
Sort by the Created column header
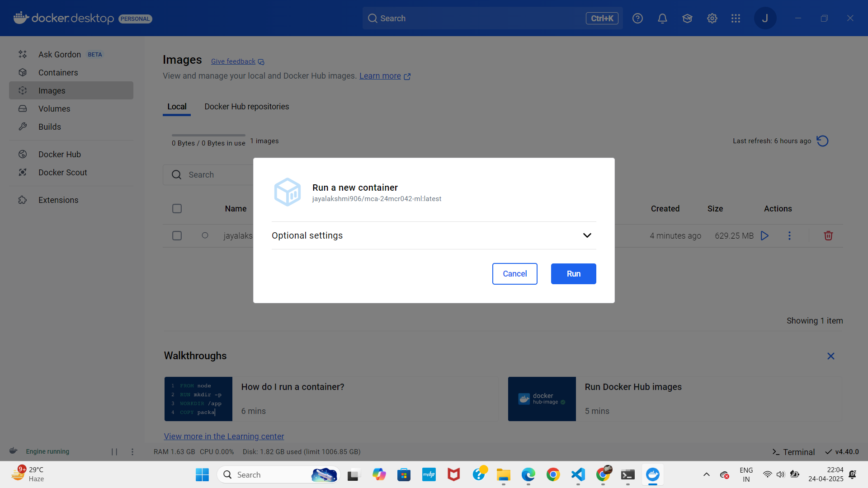click(665, 209)
